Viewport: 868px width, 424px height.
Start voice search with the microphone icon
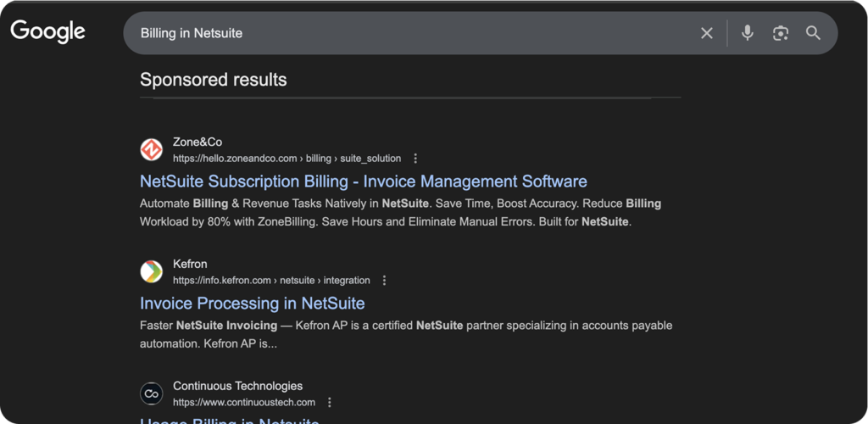point(748,33)
